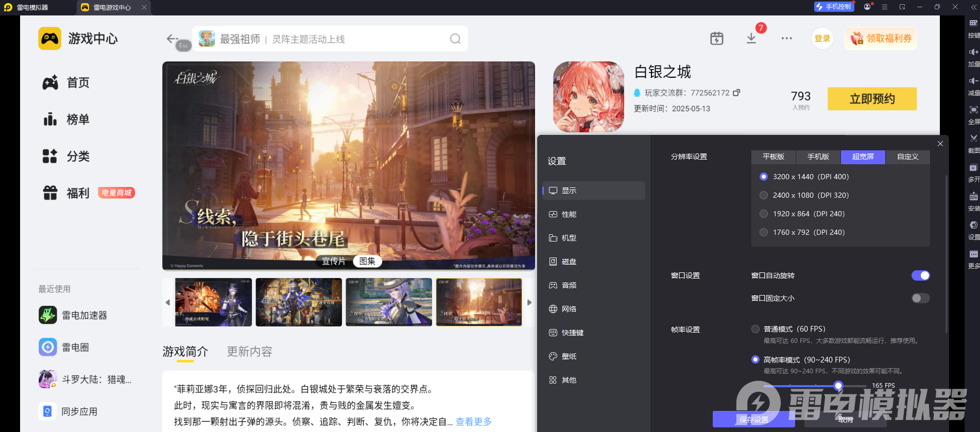
Task: Take a screenshot with the 截图 scissors icon
Action: click(973, 139)
